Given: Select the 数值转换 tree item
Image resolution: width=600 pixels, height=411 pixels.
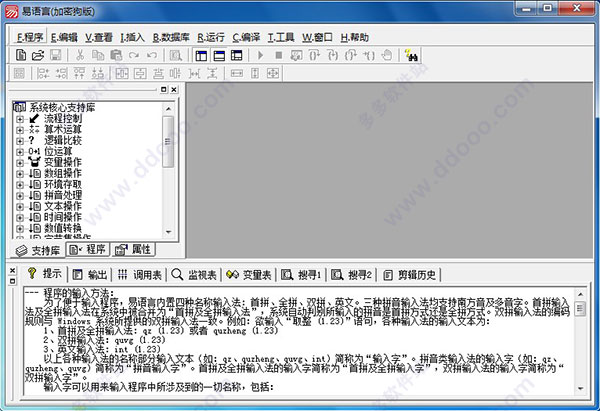Looking at the screenshot, I should (63, 228).
